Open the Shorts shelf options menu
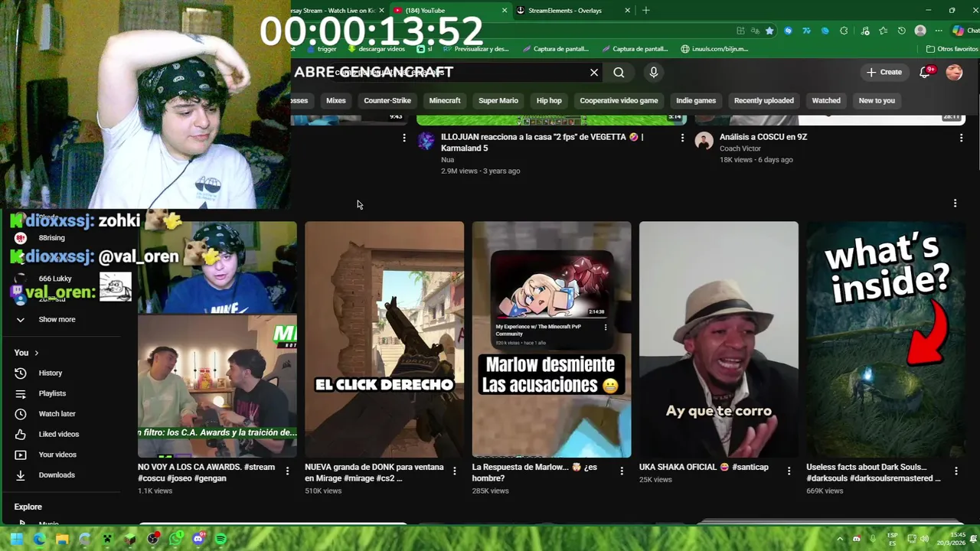This screenshot has height=551, width=980. coord(955,204)
